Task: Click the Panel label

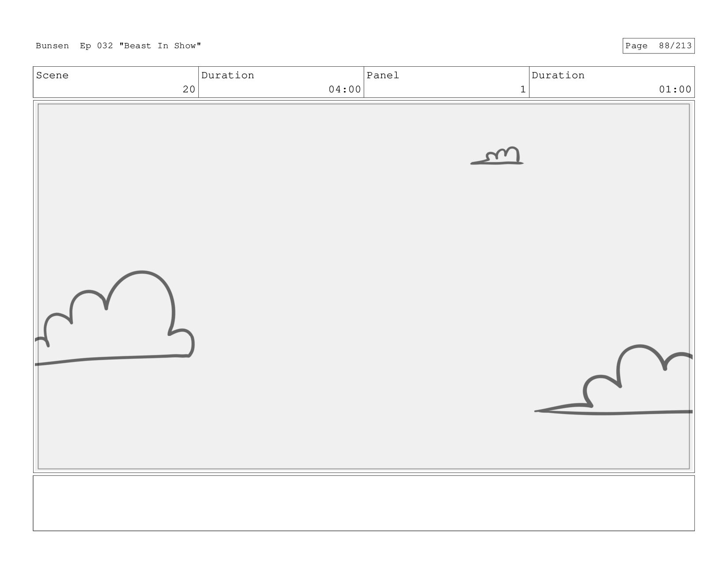Action: click(x=383, y=75)
